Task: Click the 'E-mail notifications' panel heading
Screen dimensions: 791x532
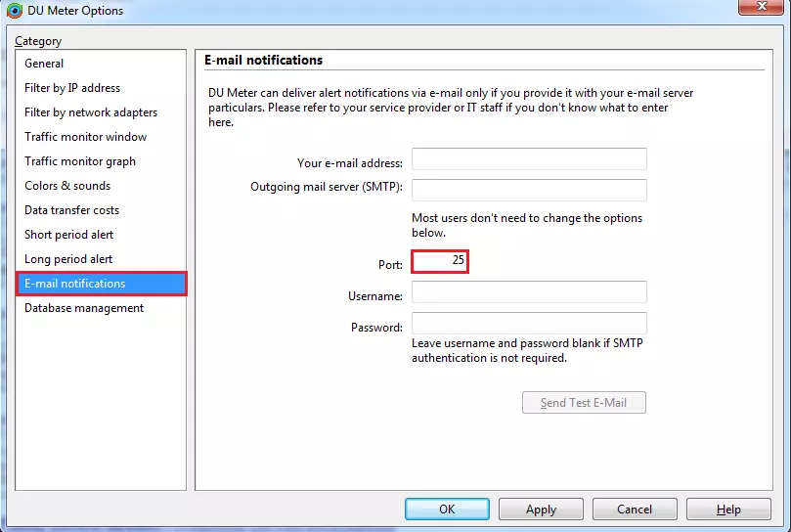Action: [x=263, y=60]
